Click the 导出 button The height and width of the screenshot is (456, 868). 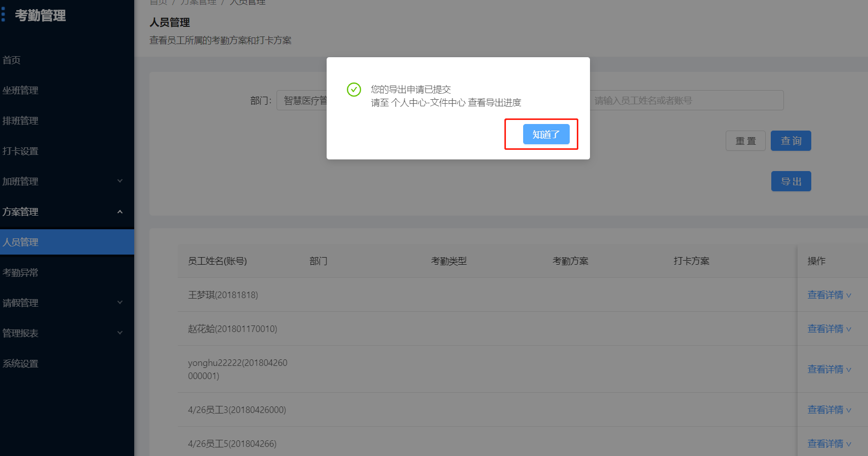(791, 181)
